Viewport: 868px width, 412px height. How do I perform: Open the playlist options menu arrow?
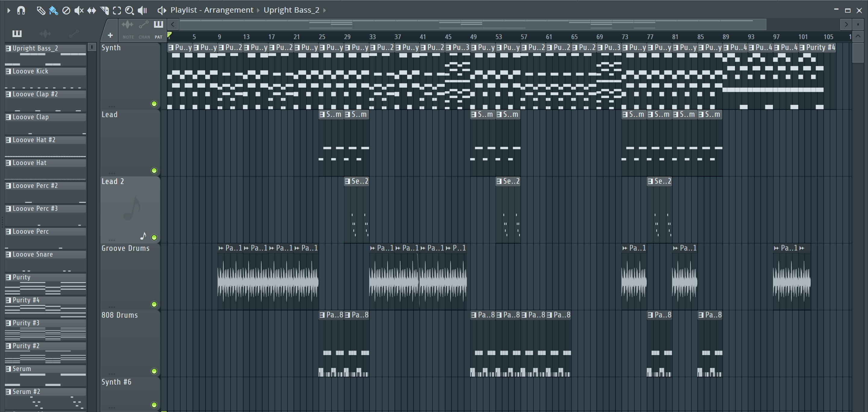click(9, 11)
